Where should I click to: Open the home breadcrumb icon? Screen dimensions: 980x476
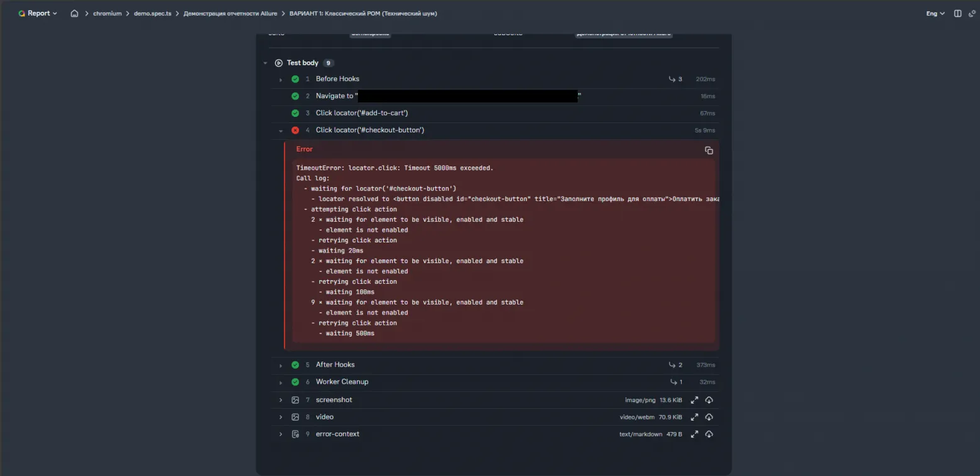74,13
